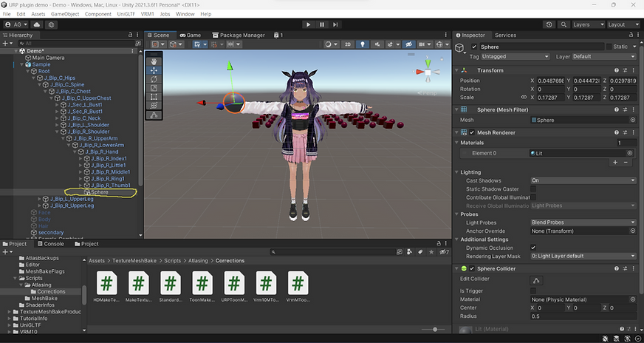Select the Scale tool in Scene overlay
644x343 pixels.
(154, 88)
